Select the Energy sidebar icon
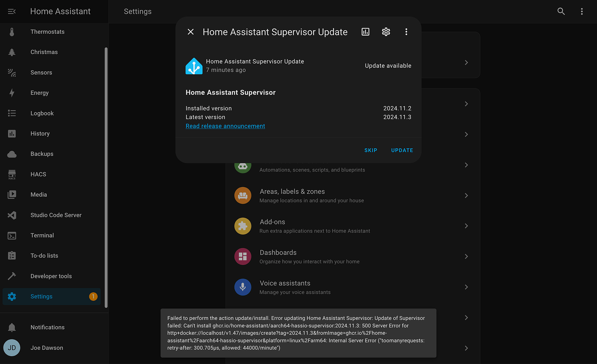Viewport: 597px width, 364px height. (11, 93)
